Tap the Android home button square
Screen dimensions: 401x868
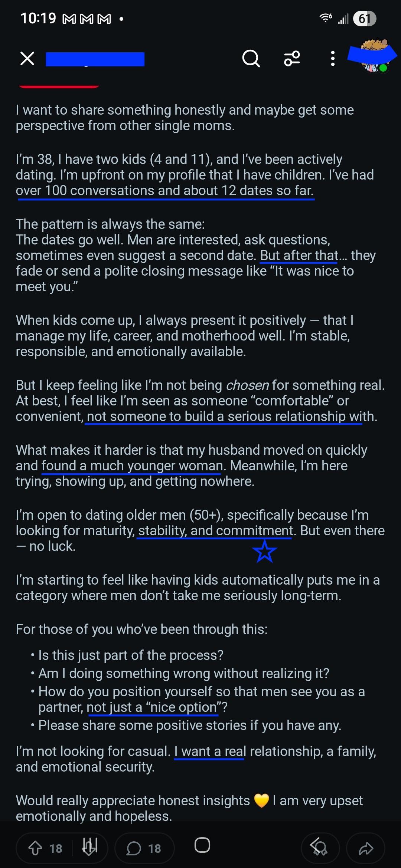(202, 845)
